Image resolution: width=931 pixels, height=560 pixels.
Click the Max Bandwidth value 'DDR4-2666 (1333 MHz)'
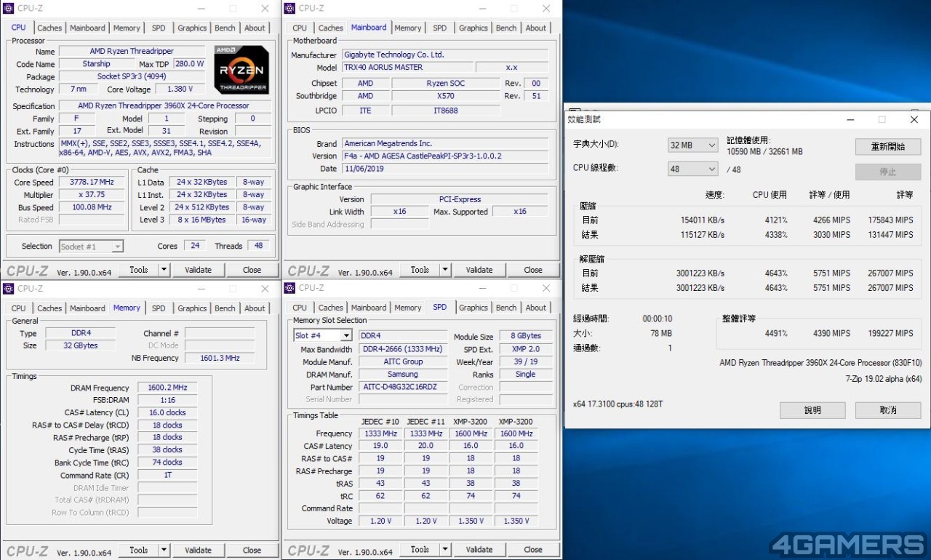point(403,350)
